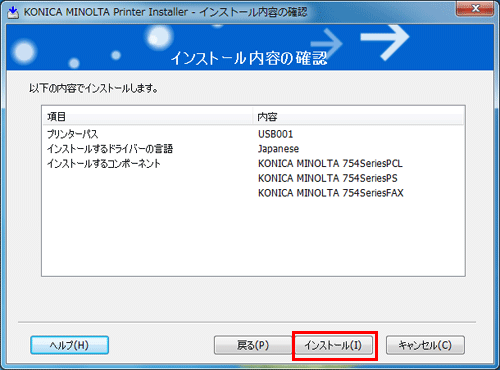Select the Japanese language value
The height and width of the screenshot is (370, 500).
[x=278, y=149]
